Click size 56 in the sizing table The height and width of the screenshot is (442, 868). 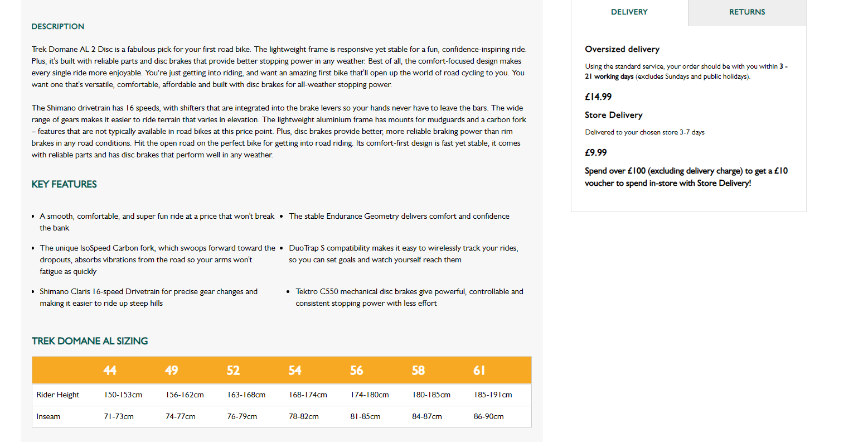click(357, 371)
